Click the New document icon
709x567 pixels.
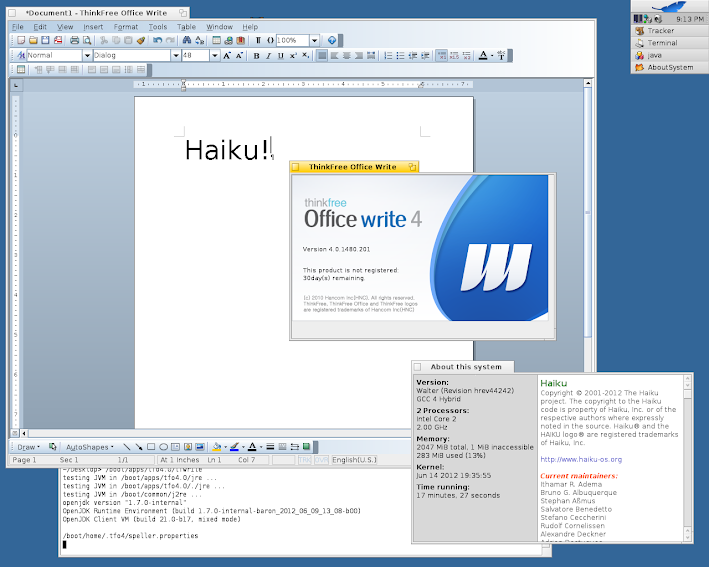(x=21, y=40)
